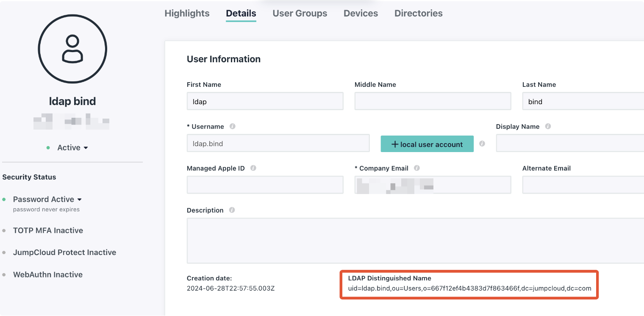Image resolution: width=644 pixels, height=316 pixels.
Task: Click info icon next to local user account button
Action: click(482, 144)
